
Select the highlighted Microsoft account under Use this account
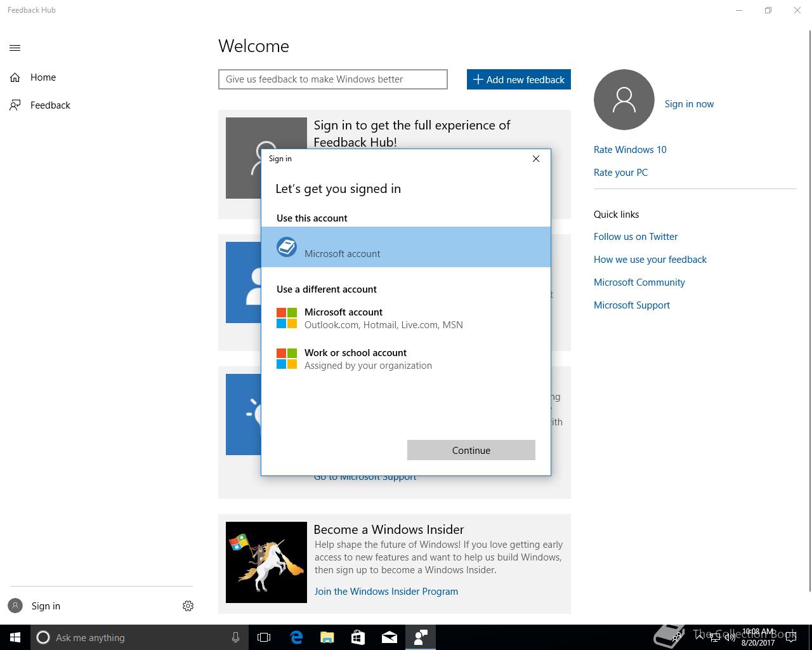(x=406, y=247)
